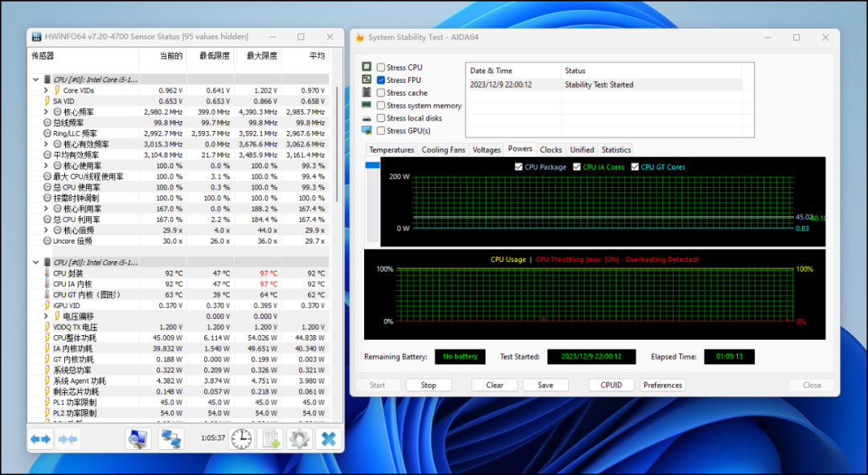Viewport: 868px width, 475px height.
Task: Open AIDA64 Preferences
Action: pos(662,385)
